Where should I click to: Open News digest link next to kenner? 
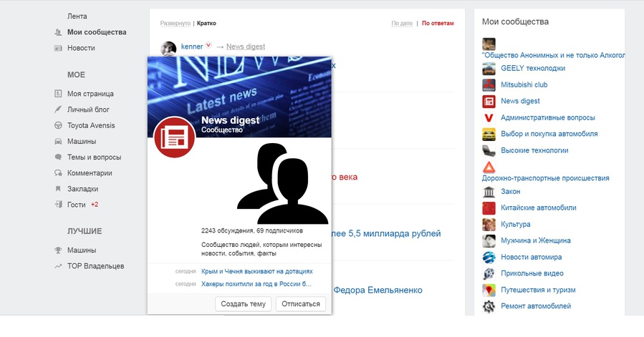pos(246,47)
